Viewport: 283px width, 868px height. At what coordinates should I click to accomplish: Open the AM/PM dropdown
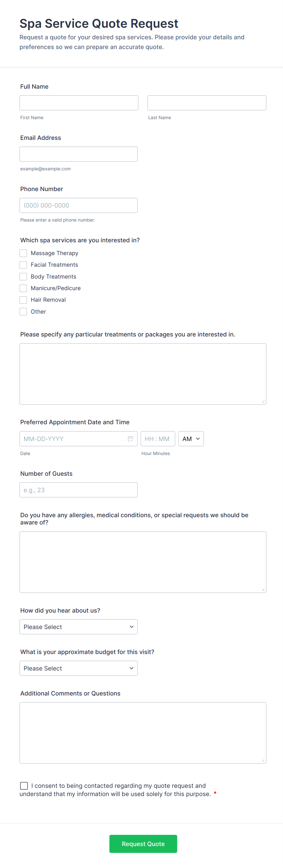point(191,439)
